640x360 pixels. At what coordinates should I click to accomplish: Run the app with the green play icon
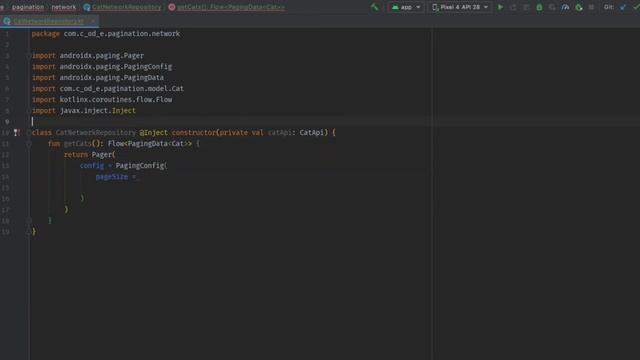coord(500,7)
